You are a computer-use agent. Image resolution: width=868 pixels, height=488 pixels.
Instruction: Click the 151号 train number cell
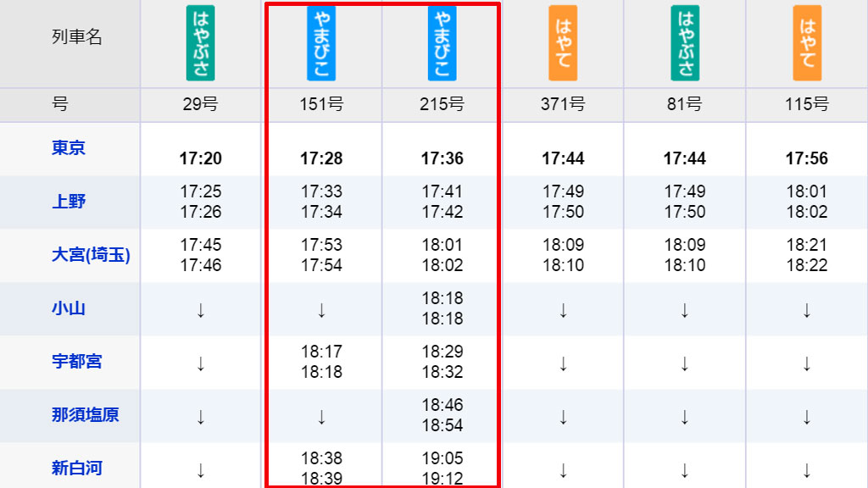point(321,104)
